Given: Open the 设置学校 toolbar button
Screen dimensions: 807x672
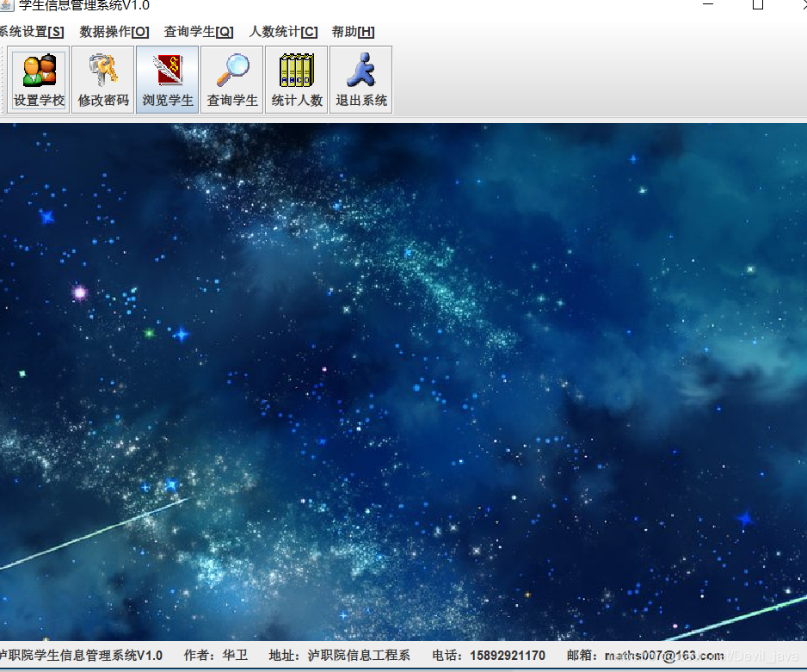Looking at the screenshot, I should 39,80.
